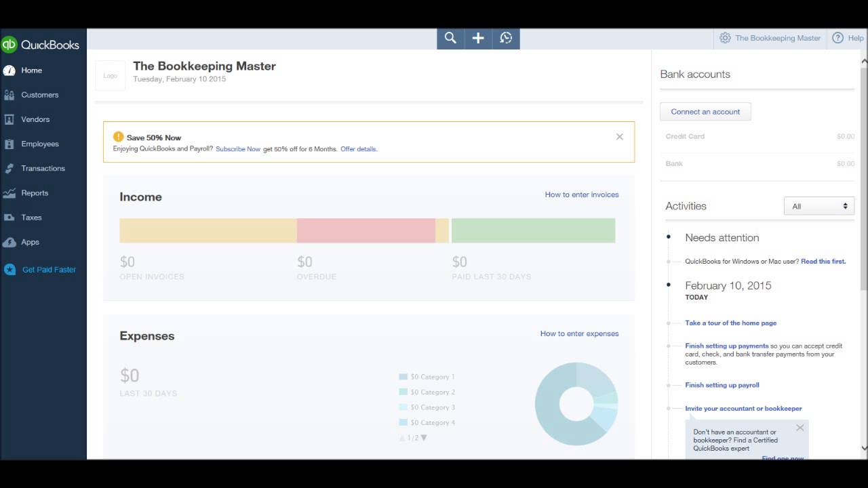Click the Get Paid Faster star icon
The width and height of the screenshot is (868, 488).
[9, 269]
